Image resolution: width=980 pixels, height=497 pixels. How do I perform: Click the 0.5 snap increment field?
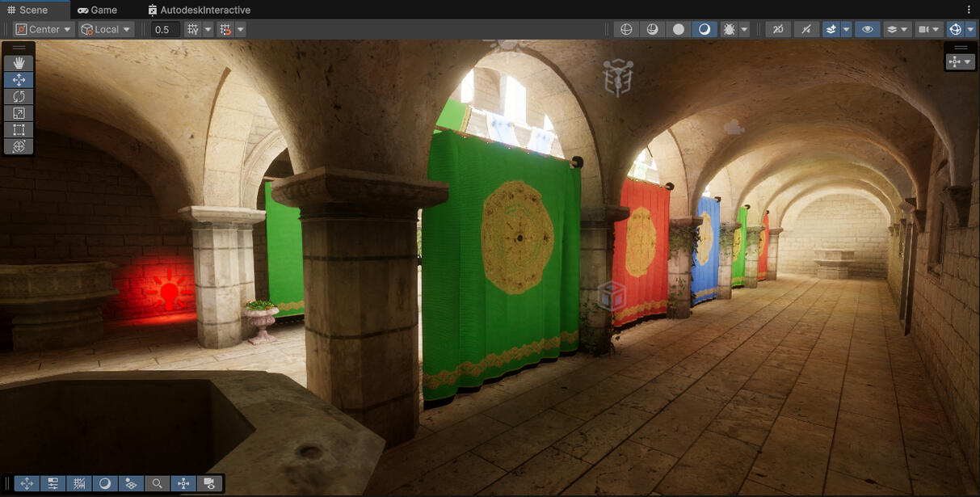164,29
